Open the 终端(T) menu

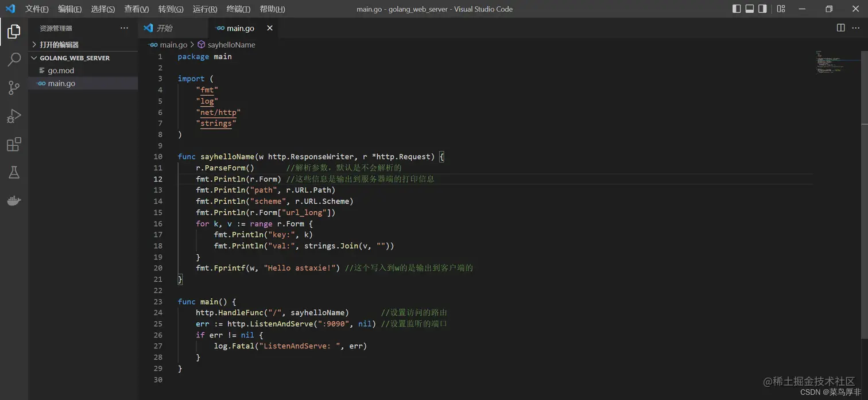click(x=238, y=9)
